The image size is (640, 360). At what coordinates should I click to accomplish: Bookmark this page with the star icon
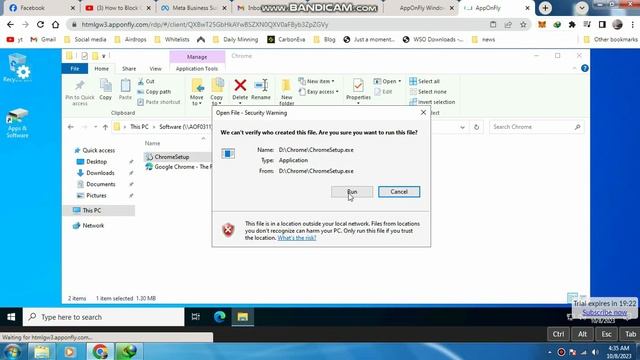pos(523,24)
